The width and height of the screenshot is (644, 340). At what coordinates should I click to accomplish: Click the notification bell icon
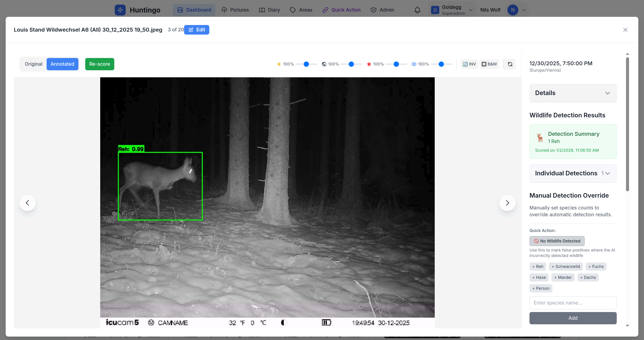click(x=417, y=10)
